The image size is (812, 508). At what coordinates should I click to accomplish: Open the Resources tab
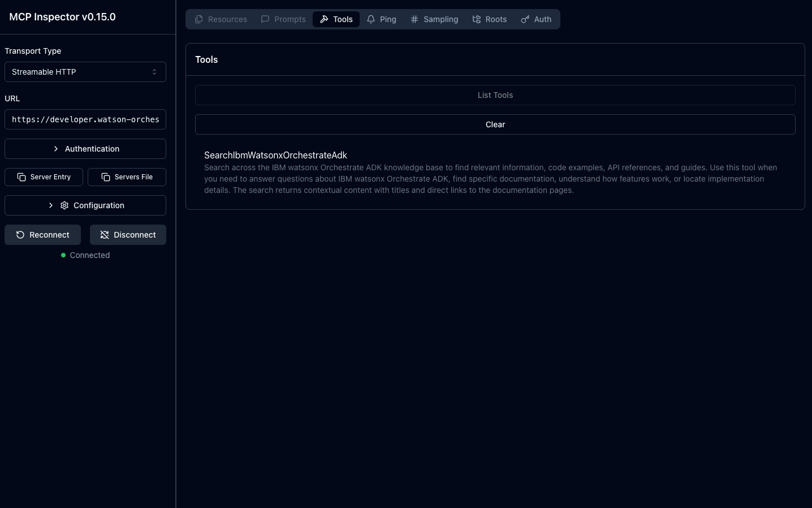point(221,19)
